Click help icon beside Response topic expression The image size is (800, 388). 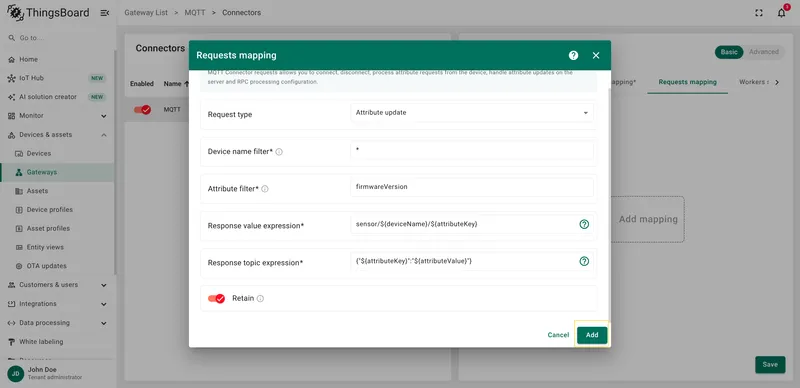[x=584, y=261]
